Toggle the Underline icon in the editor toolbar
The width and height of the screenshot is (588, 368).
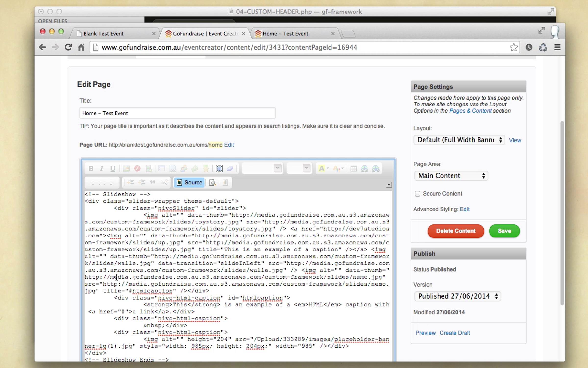(113, 169)
